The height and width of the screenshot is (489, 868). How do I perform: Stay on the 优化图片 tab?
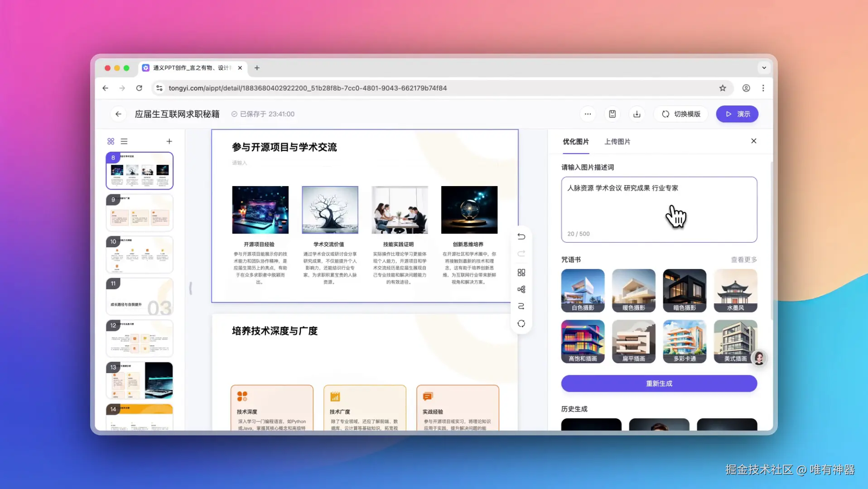(x=576, y=141)
